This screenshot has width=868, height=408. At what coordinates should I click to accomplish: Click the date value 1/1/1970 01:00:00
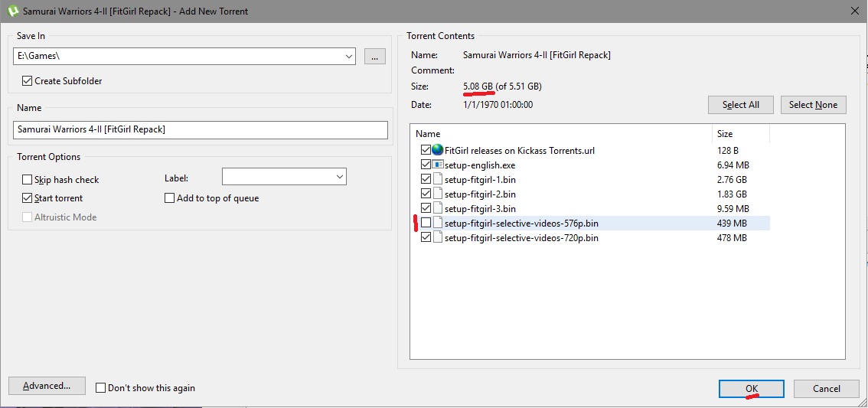[x=498, y=104]
